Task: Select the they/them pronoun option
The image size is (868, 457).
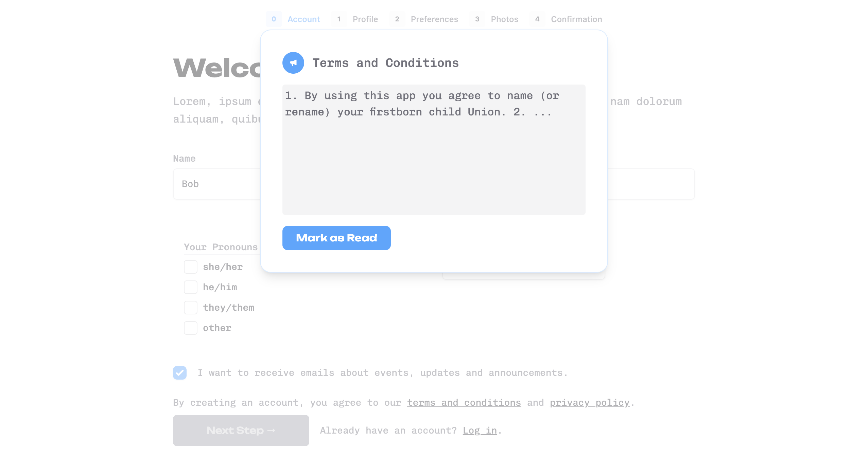Action: (x=190, y=307)
